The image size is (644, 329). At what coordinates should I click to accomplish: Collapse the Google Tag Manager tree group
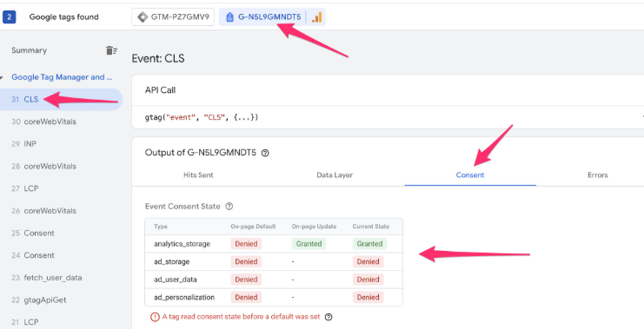point(2,77)
